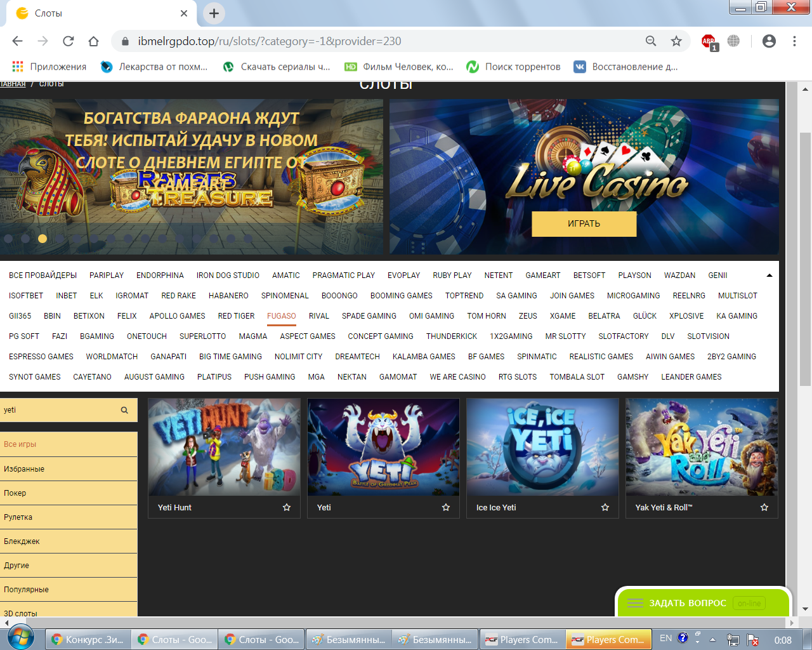Click the browser back arrow
This screenshot has width=812, height=650.
17,41
